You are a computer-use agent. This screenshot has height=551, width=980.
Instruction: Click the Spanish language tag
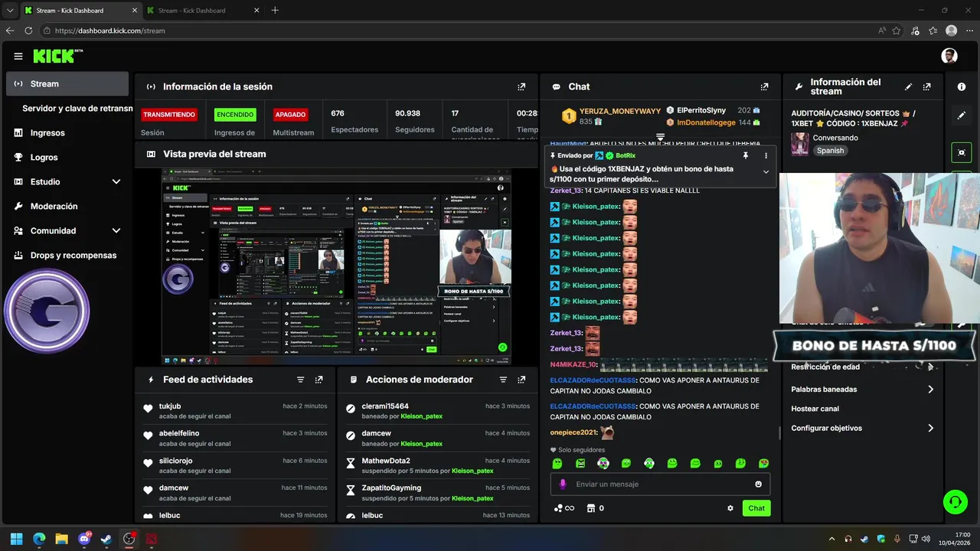[x=830, y=151]
